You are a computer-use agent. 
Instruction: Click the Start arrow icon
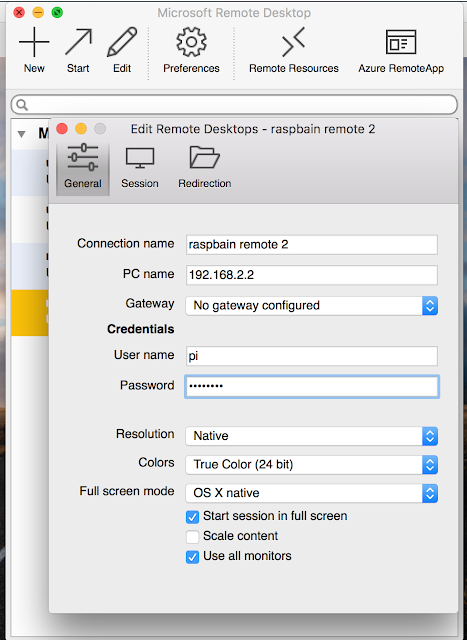click(x=78, y=42)
